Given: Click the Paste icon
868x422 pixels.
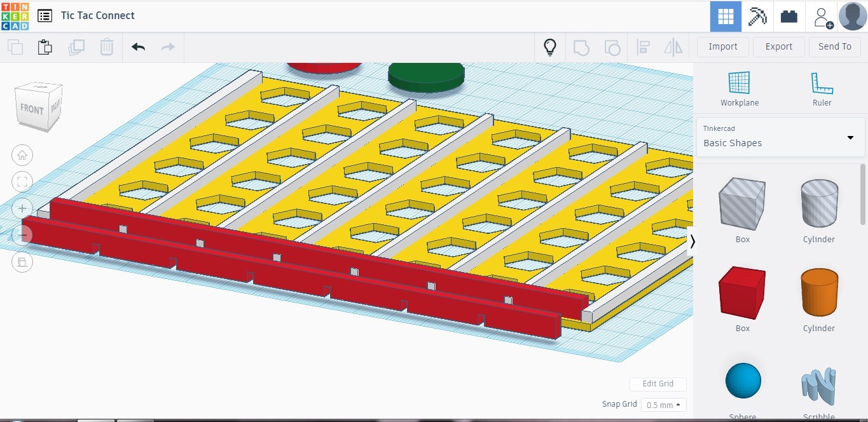Looking at the screenshot, I should (x=45, y=47).
